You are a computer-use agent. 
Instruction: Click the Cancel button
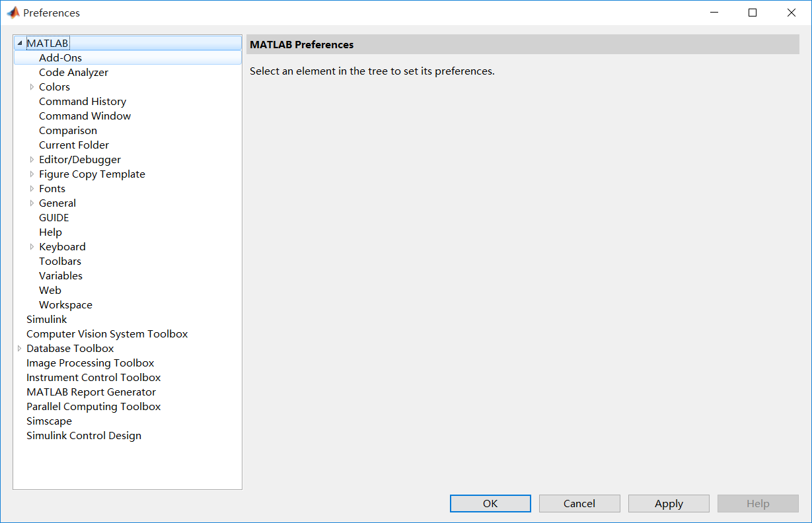pos(579,503)
